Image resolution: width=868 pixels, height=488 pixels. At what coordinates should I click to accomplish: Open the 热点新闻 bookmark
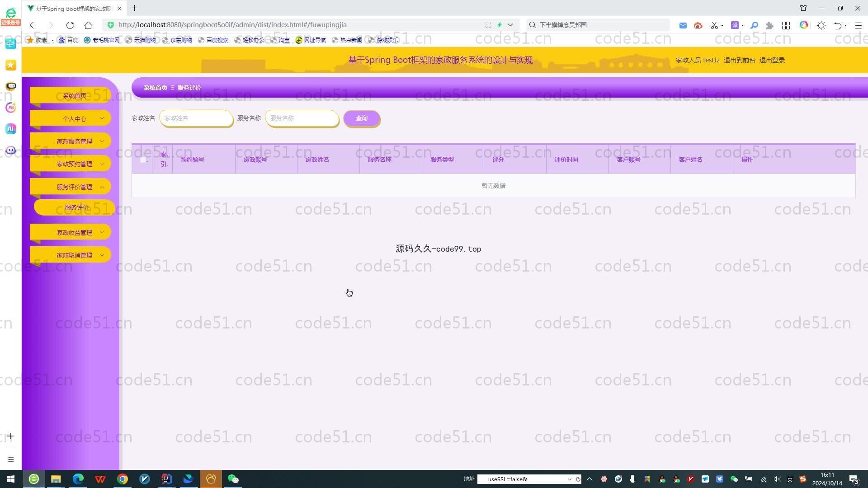347,40
